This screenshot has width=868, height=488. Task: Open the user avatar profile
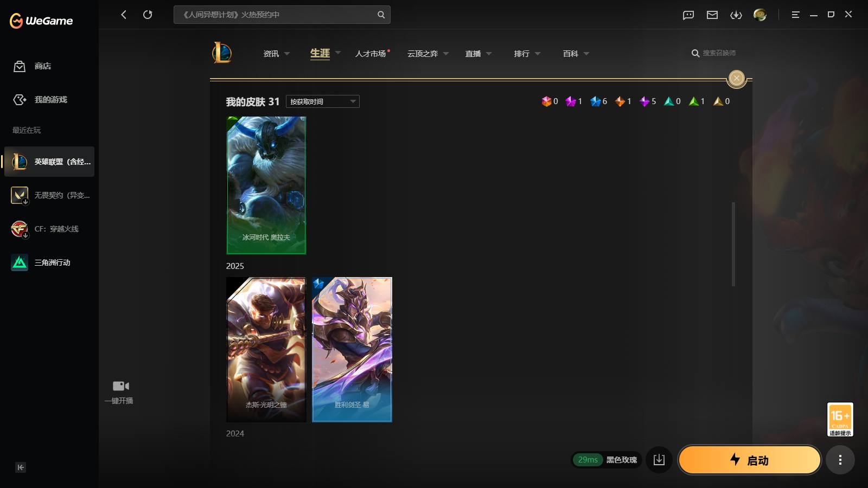760,15
